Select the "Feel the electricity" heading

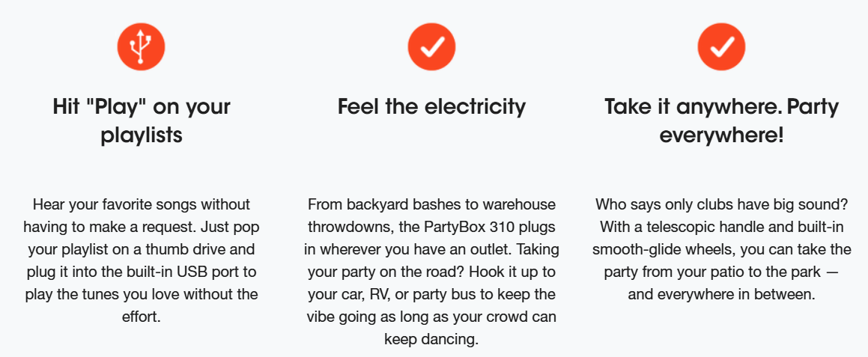point(432,106)
